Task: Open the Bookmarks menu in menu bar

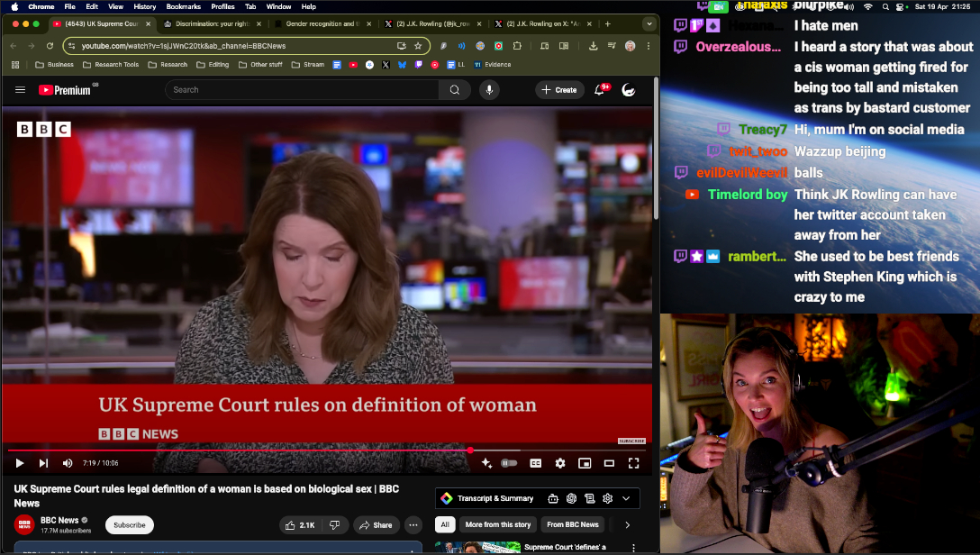Action: click(x=183, y=6)
